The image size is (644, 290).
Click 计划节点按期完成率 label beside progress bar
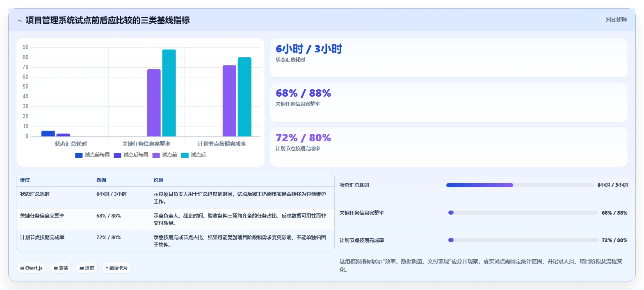(362, 240)
